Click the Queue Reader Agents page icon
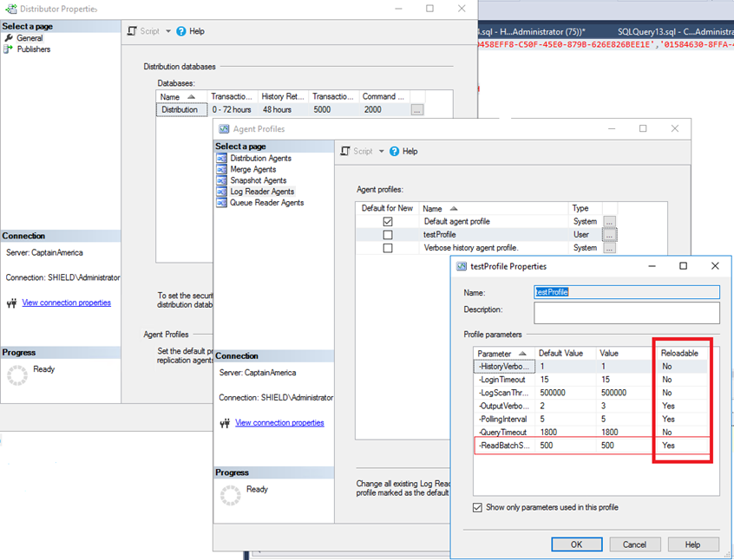The image size is (734, 560). [221, 203]
